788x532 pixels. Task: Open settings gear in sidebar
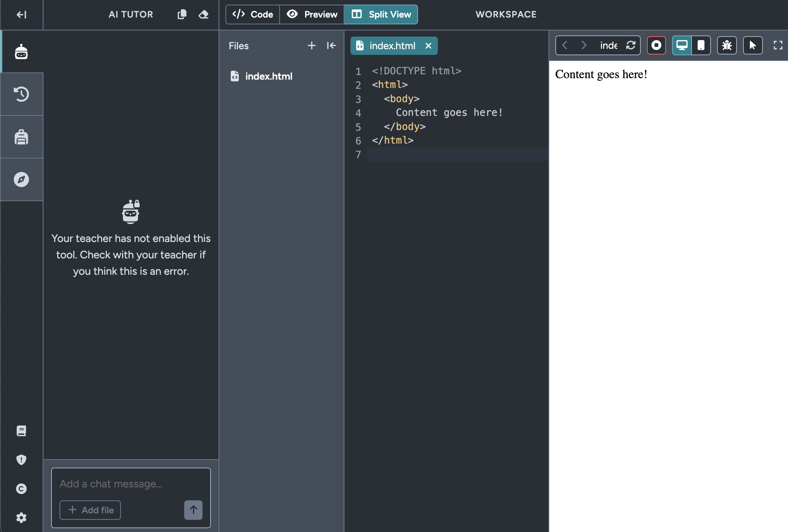pyautogui.click(x=21, y=518)
